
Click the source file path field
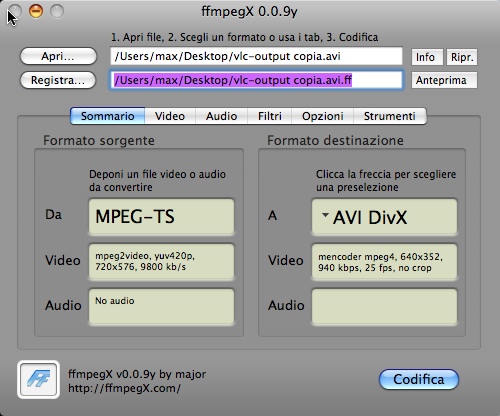256,56
